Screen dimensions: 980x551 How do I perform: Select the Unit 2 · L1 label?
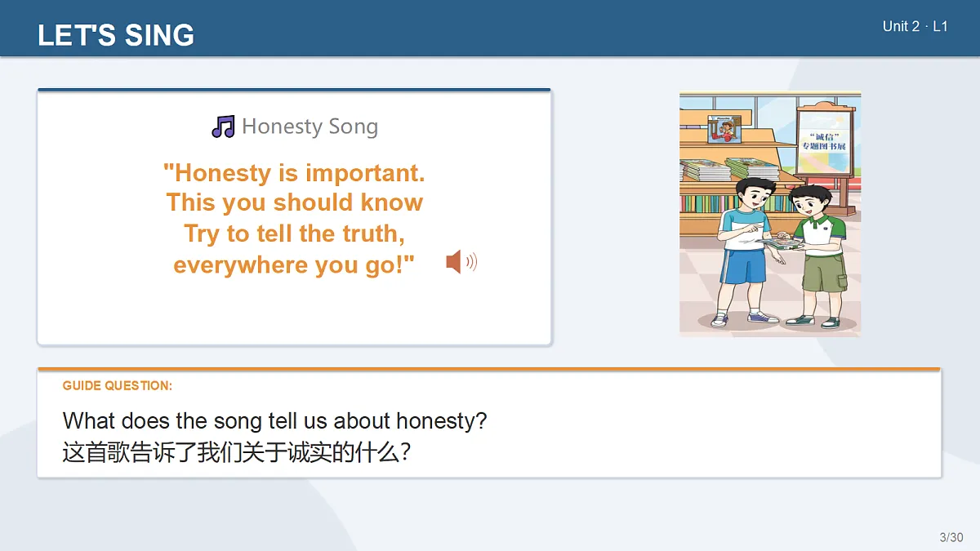tap(915, 26)
